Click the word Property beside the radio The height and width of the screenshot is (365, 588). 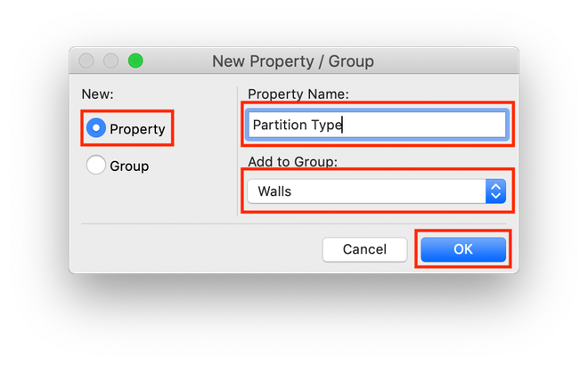137,129
